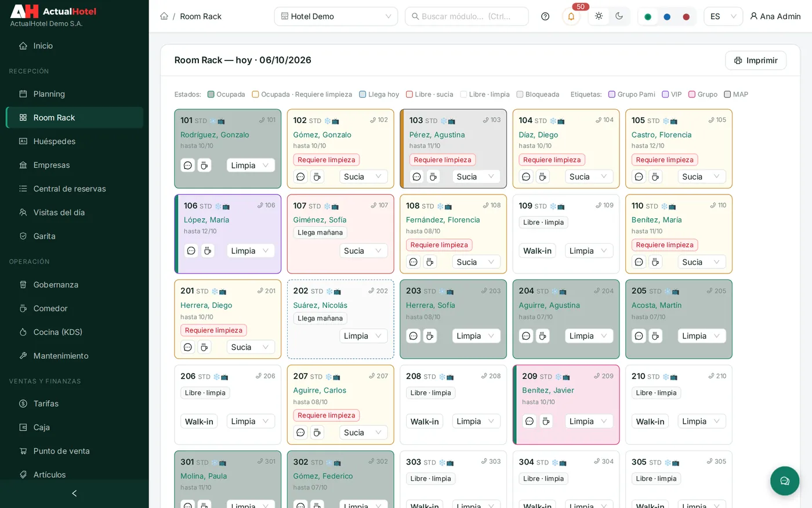Open coffee cup icon for room 207
Viewport: 812px width, 508px height.
(317, 433)
